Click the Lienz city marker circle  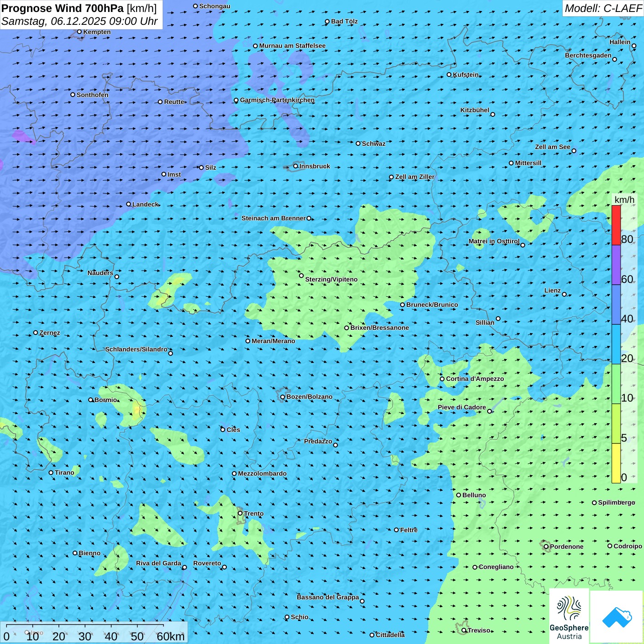pos(564,294)
